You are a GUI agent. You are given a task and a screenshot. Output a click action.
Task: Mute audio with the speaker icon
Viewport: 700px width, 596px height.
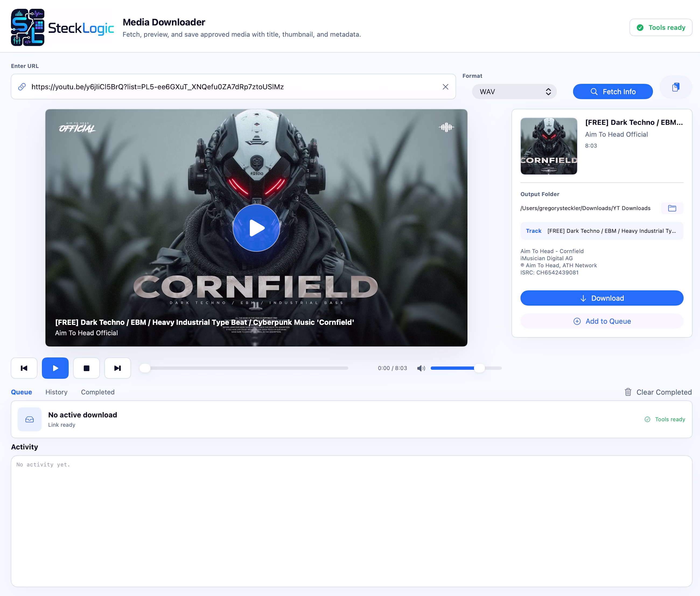(421, 368)
